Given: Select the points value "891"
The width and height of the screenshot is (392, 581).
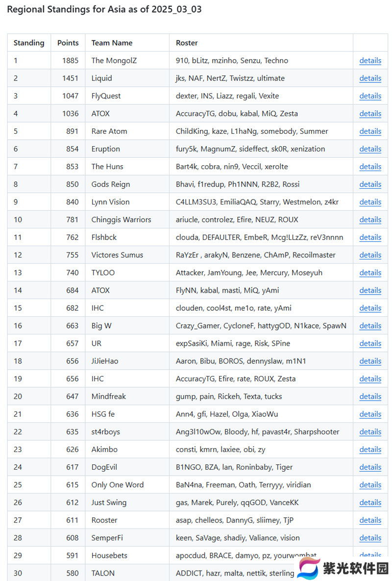Looking at the screenshot, I should coord(72,131).
